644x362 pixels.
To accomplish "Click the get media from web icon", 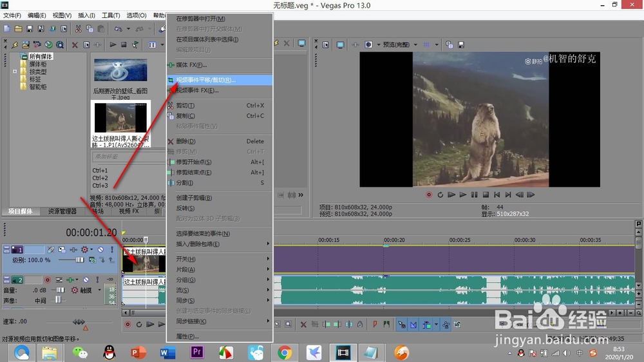I will click(x=48, y=44).
